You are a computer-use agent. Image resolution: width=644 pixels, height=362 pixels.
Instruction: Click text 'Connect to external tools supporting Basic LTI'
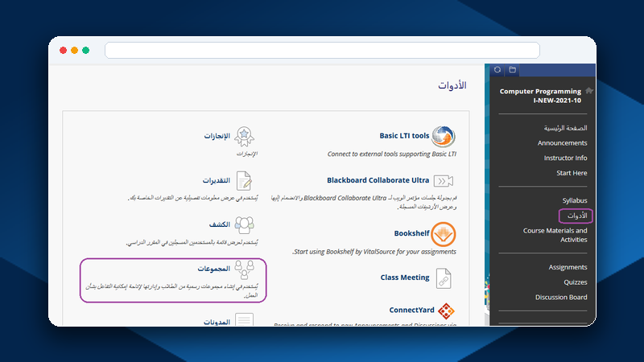pos(392,154)
